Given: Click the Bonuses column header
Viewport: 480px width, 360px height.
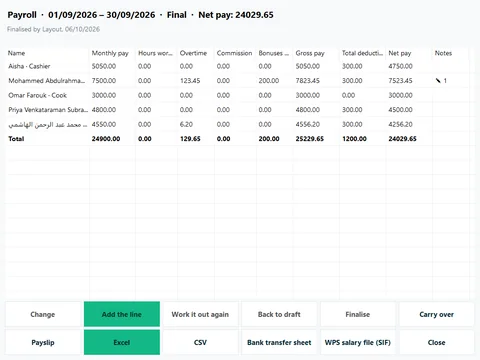Looking at the screenshot, I should click(274, 53).
